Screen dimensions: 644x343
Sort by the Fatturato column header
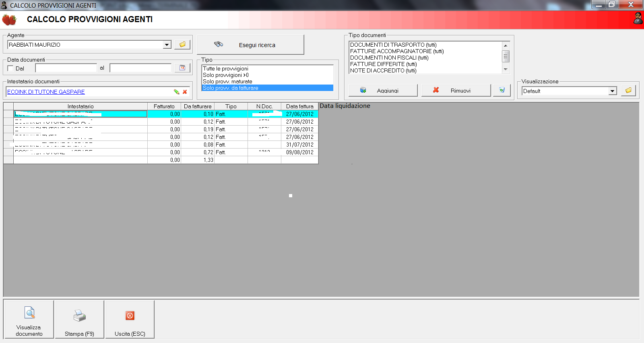click(164, 106)
